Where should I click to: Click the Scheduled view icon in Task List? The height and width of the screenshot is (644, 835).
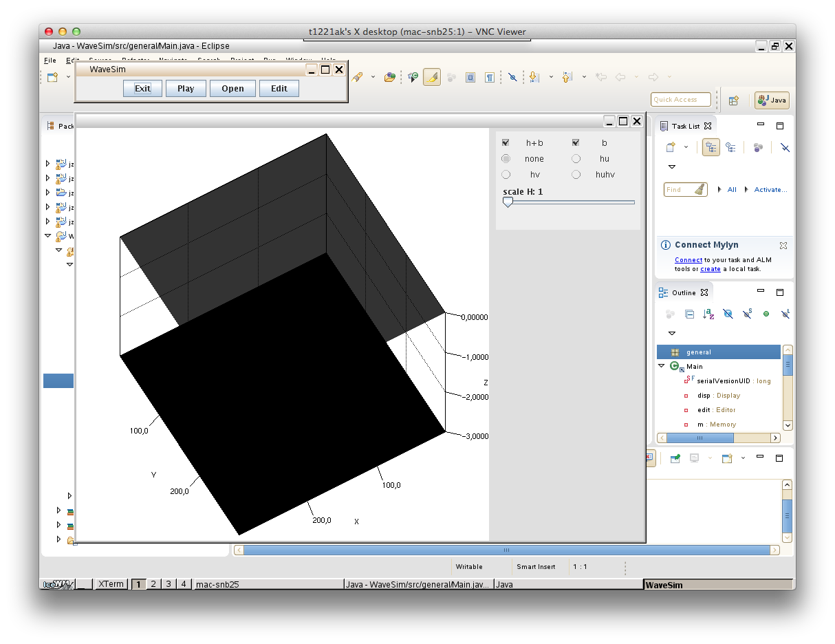[730, 147]
